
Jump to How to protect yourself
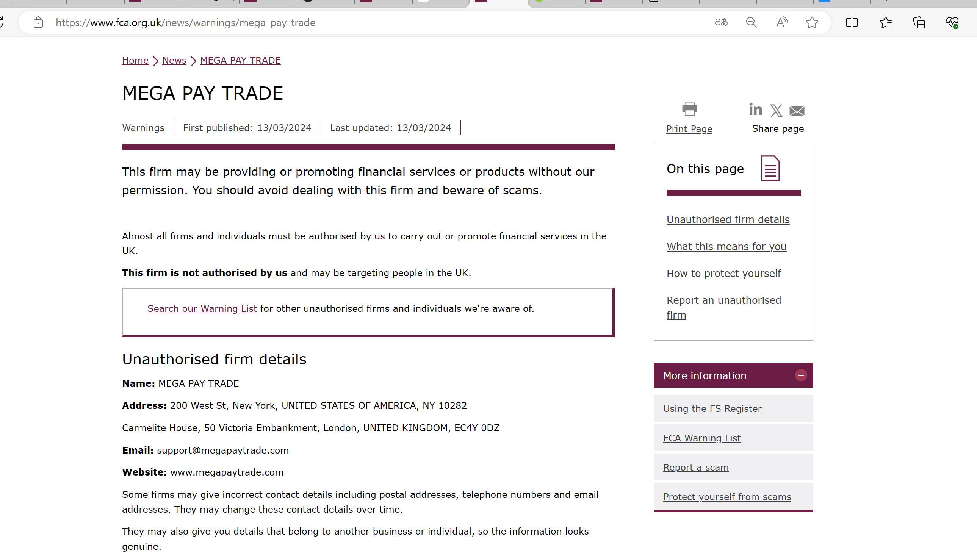point(723,273)
